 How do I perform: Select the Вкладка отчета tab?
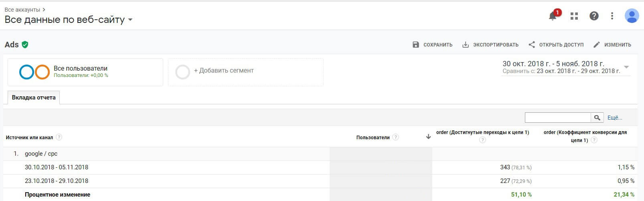(34, 97)
